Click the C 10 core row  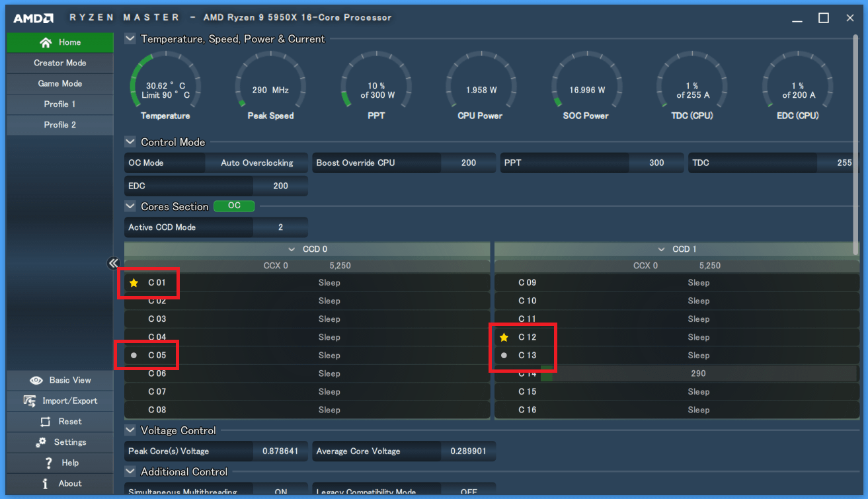pyautogui.click(x=676, y=301)
